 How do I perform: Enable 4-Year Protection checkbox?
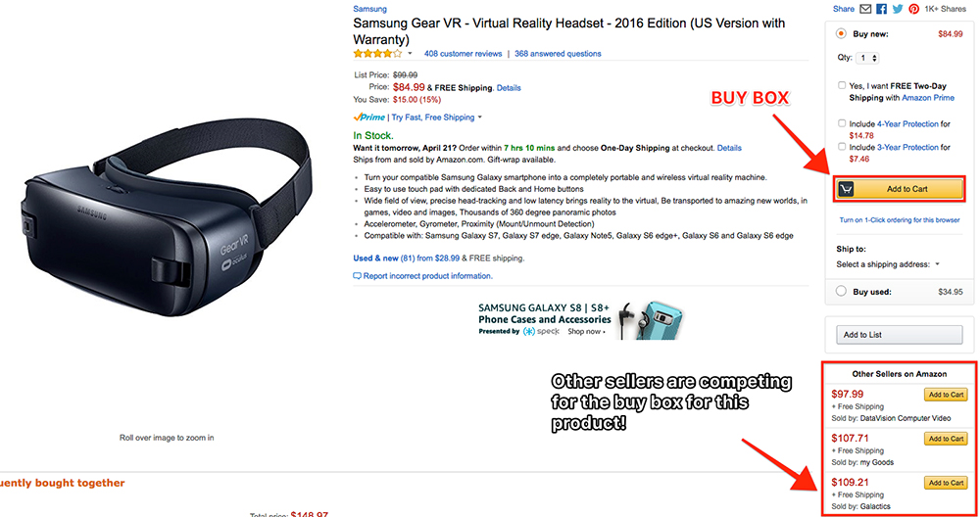(842, 123)
